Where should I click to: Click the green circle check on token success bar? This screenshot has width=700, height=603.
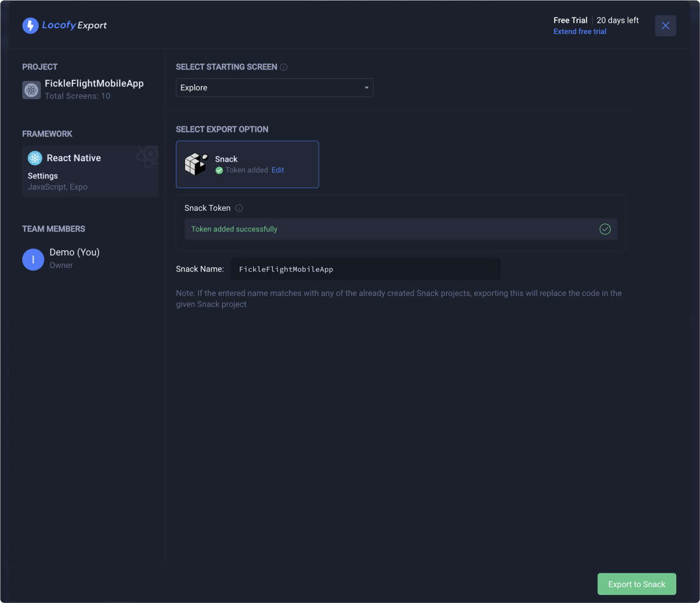(605, 229)
